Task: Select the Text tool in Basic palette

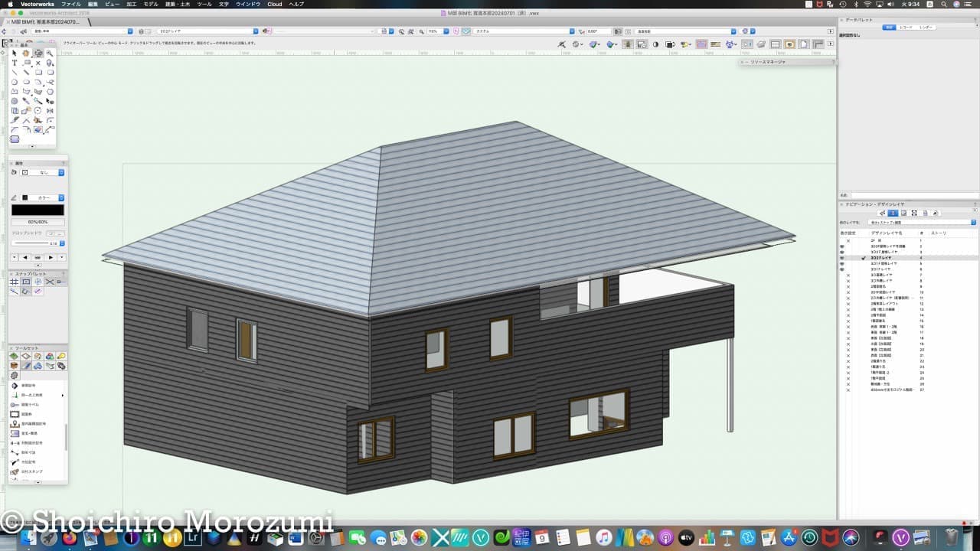Action: click(x=14, y=63)
